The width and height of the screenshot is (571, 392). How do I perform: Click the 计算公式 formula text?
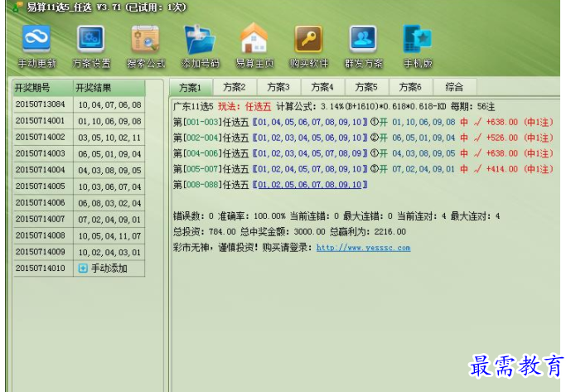pyautogui.click(x=361, y=106)
